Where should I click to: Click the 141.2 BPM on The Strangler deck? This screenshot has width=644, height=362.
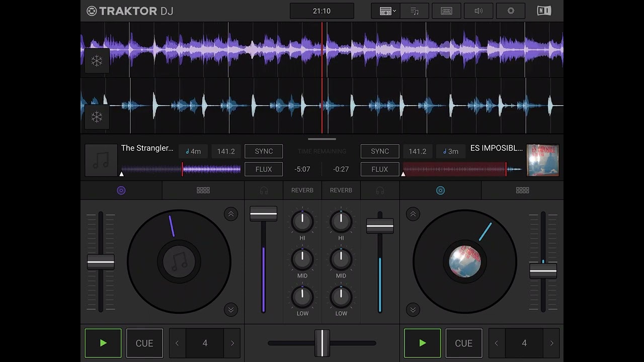pos(226,151)
